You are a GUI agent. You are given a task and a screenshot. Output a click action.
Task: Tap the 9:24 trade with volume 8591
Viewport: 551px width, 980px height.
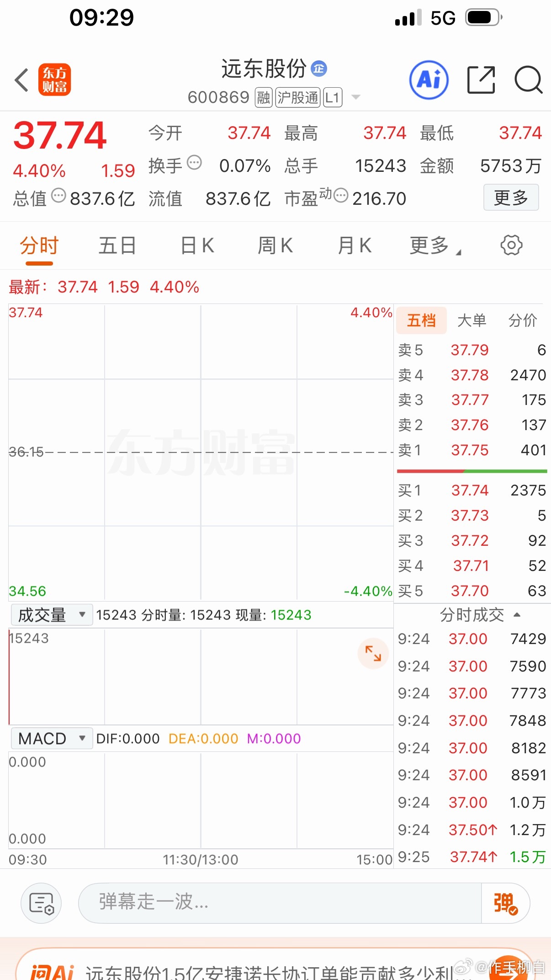[472, 775]
